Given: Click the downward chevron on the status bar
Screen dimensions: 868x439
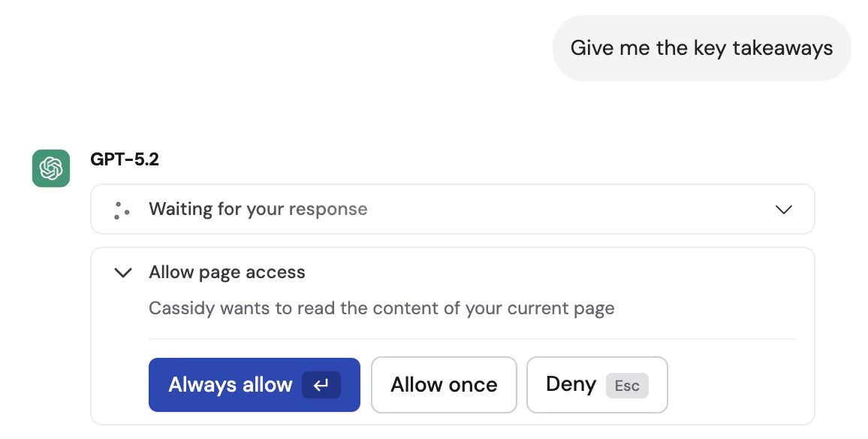Looking at the screenshot, I should coord(784,210).
